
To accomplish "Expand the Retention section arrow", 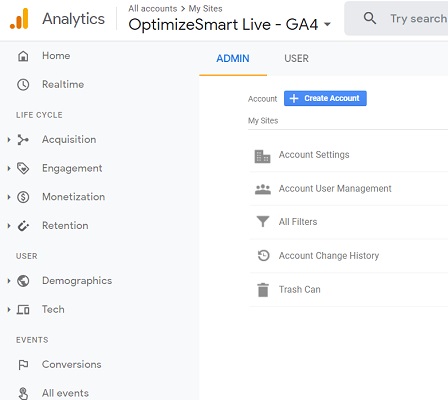I will pos(9,226).
